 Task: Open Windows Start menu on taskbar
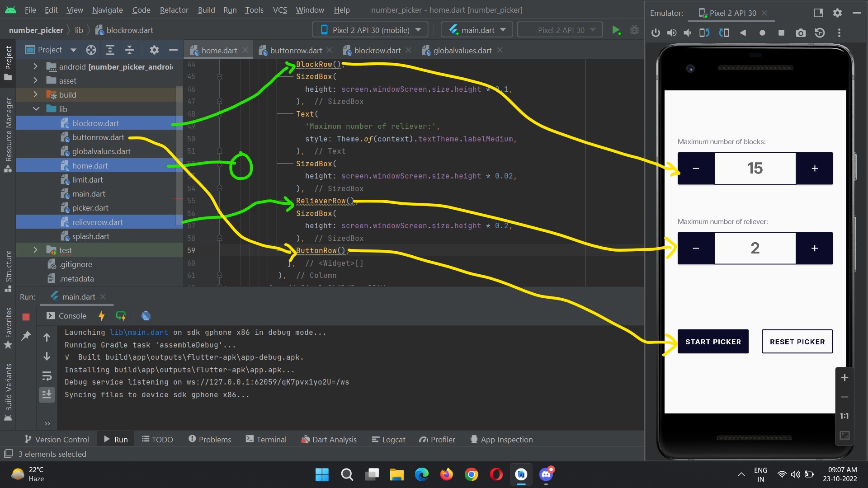322,474
